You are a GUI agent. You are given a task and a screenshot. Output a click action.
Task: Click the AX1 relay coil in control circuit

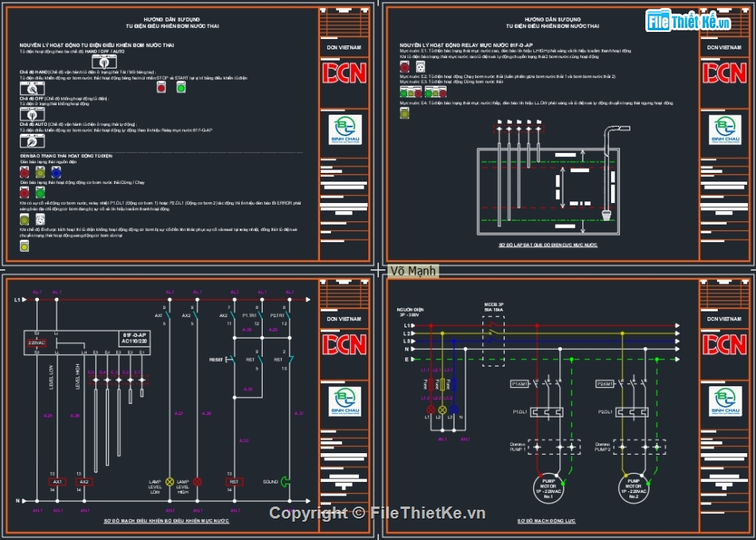click(x=57, y=482)
